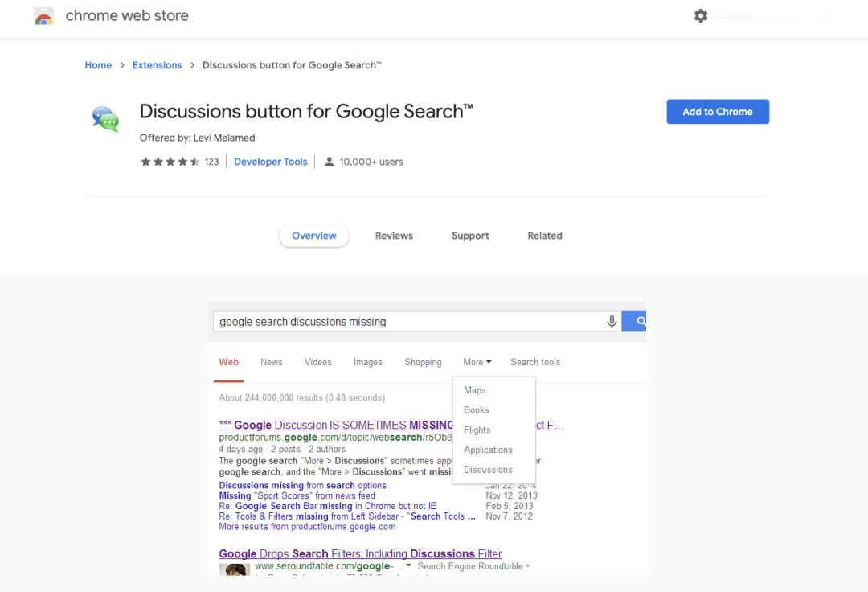
Task: Click the extension title heading
Action: tap(306, 112)
